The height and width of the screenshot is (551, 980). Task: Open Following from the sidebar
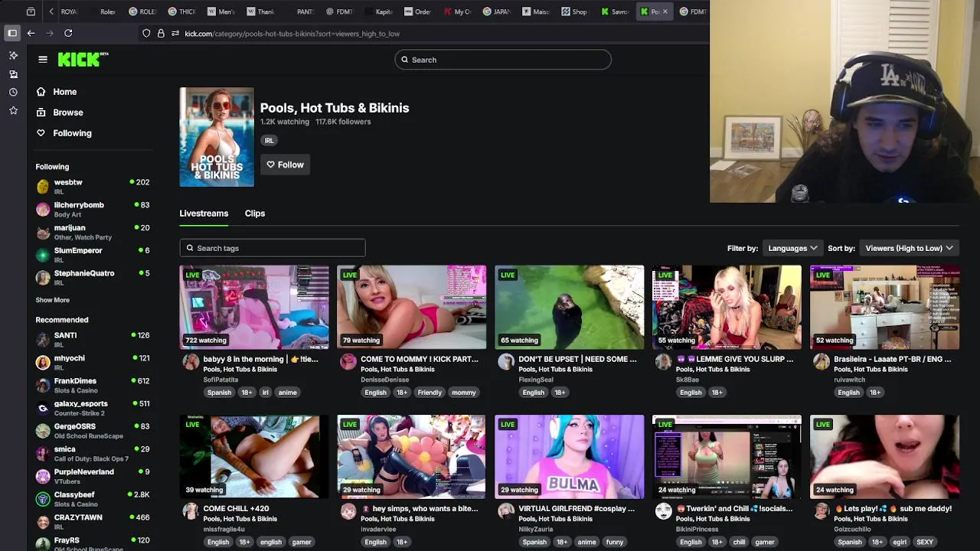click(72, 133)
